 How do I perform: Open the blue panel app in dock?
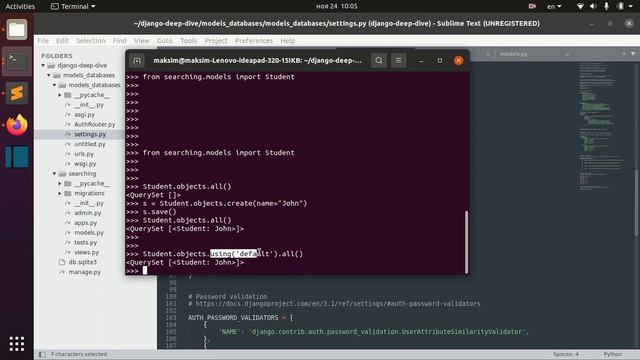[17, 157]
